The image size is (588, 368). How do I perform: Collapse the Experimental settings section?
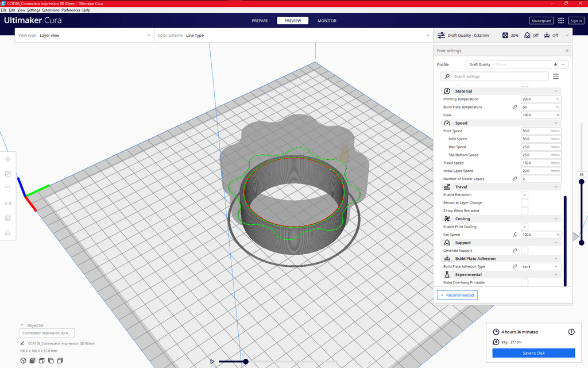[x=501, y=274]
